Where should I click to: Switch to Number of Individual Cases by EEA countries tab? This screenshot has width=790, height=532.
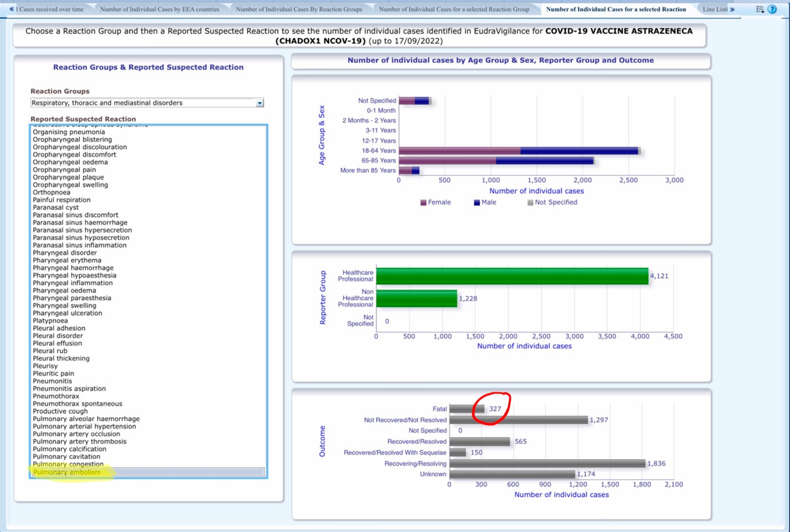coord(160,9)
